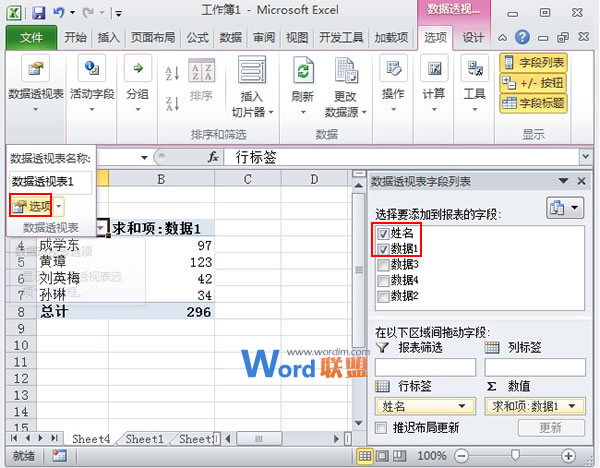The image size is (600, 468).
Task: Sort ascending with the A-Z icon
Action: [172, 73]
